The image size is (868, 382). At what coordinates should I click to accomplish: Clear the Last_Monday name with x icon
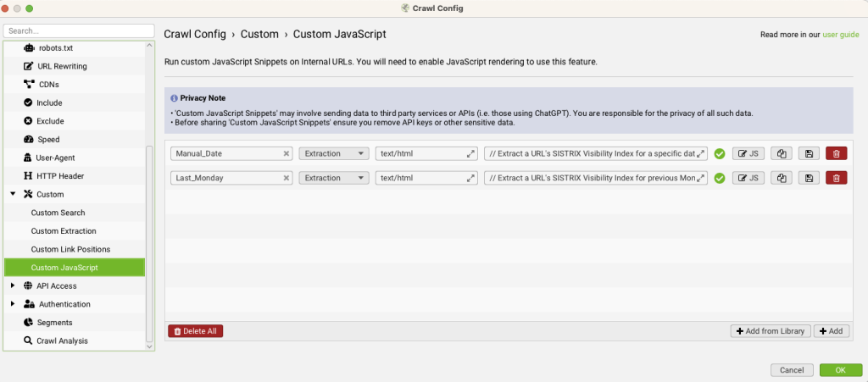pos(287,178)
